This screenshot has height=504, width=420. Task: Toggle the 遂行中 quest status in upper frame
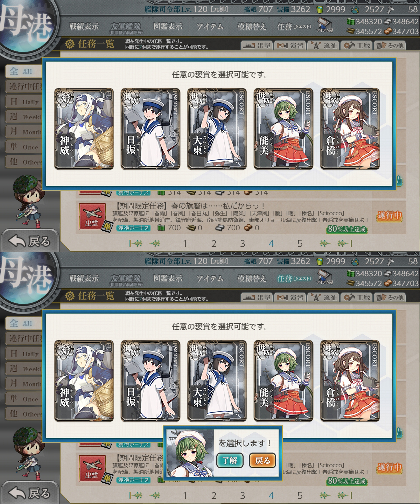tap(389, 216)
